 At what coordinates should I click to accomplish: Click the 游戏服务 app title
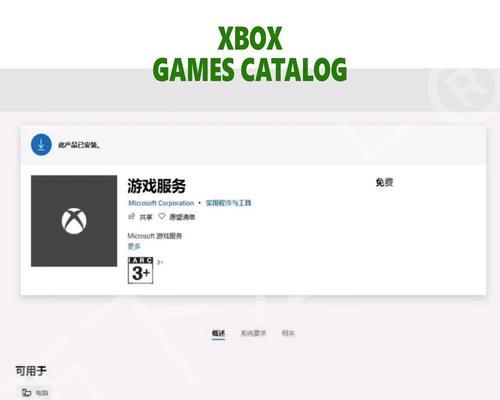(157, 186)
